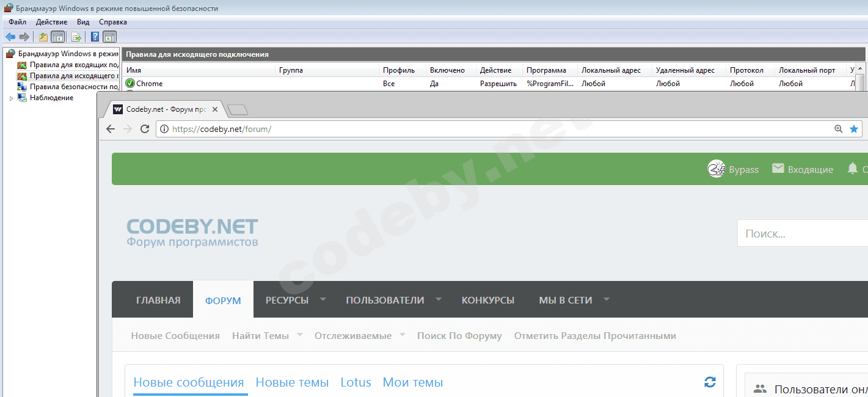Click the refresh icon beside Мои темы
Image resolution: width=868 pixels, height=397 pixels.
[710, 382]
